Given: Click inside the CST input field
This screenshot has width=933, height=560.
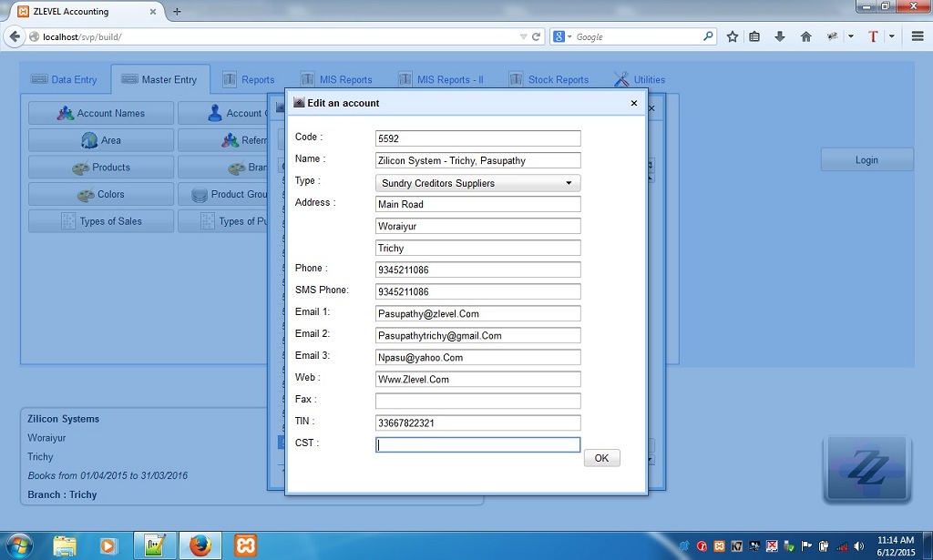Looking at the screenshot, I should 477,443.
